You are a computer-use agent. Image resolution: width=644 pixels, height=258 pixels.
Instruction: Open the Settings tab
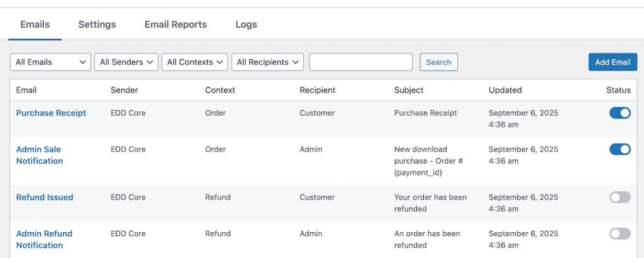[97, 25]
